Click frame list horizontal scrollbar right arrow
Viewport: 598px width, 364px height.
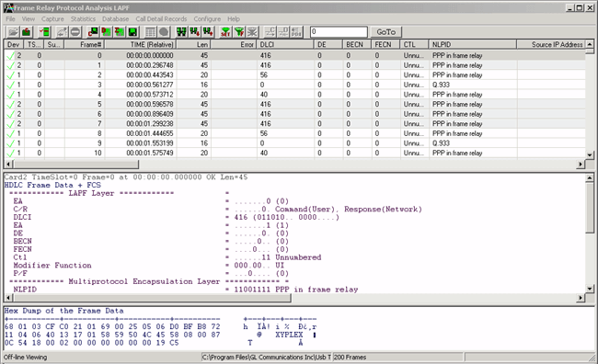point(581,165)
